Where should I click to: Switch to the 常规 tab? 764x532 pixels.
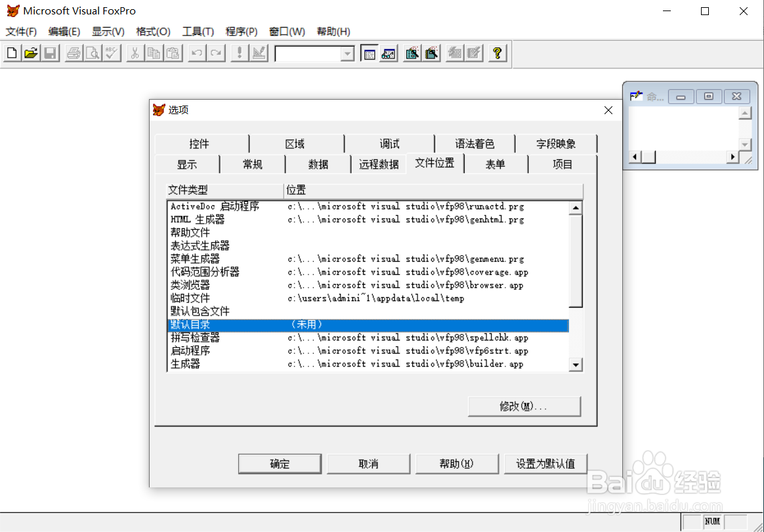coord(253,164)
